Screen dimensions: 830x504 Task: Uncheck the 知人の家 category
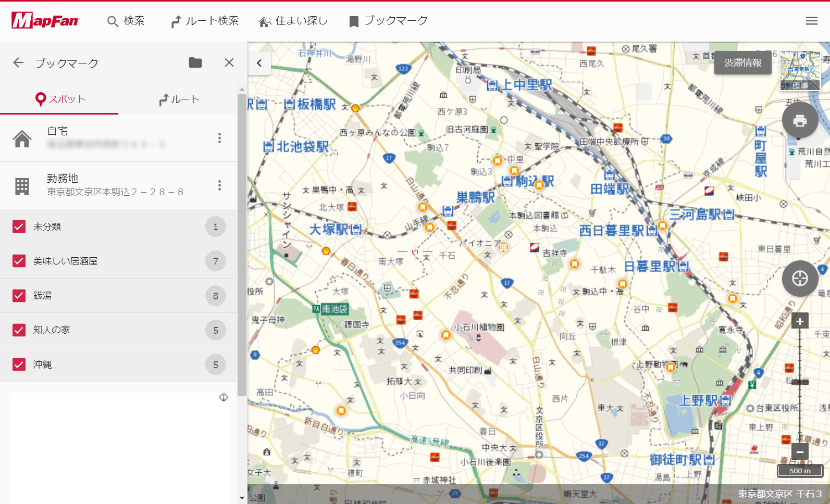click(19, 330)
